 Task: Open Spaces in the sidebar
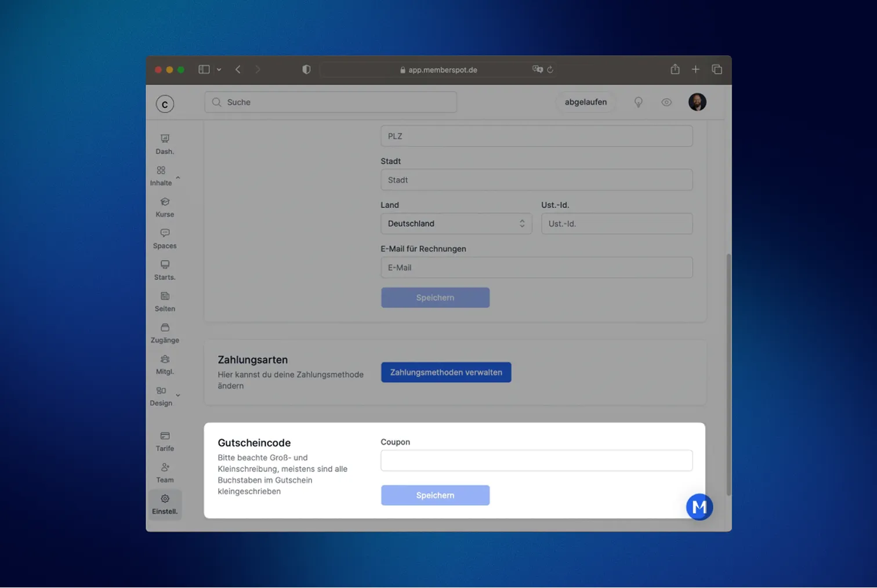tap(165, 238)
